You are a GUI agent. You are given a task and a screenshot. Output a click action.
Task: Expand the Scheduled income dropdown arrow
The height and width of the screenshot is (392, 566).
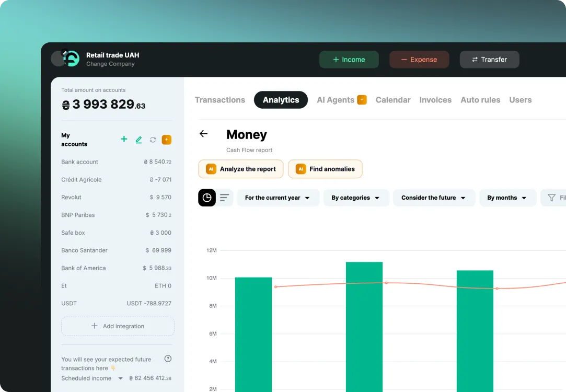[121, 378]
